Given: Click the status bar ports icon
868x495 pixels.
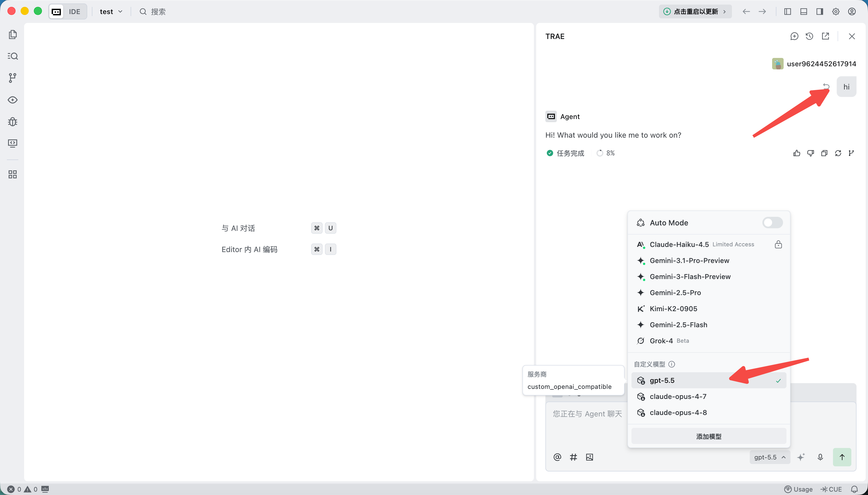Looking at the screenshot, I should click(x=45, y=489).
